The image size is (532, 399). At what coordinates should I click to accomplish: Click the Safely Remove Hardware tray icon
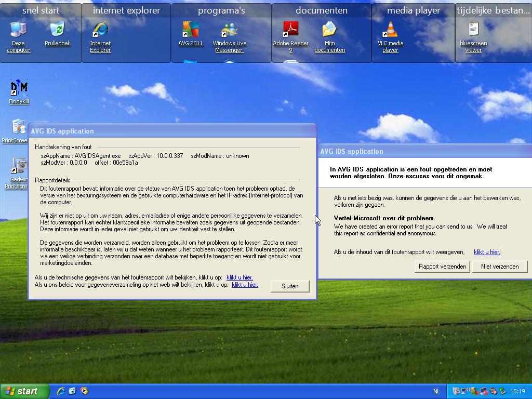coord(503,391)
